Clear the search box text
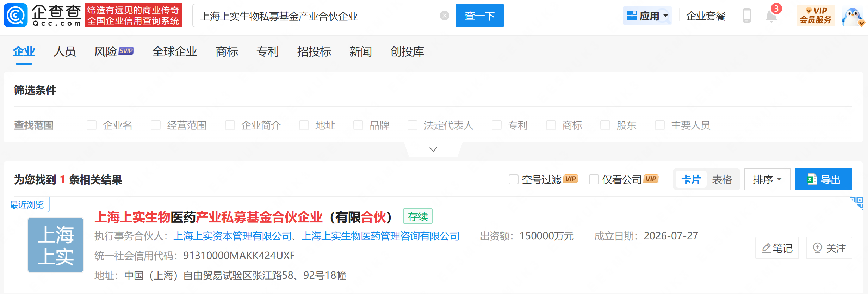868x294 pixels. tap(445, 16)
